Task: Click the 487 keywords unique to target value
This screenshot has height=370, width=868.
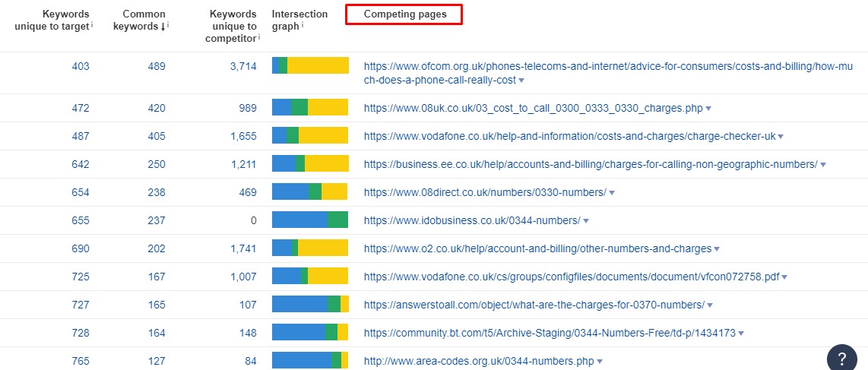Action: pyautogui.click(x=81, y=137)
